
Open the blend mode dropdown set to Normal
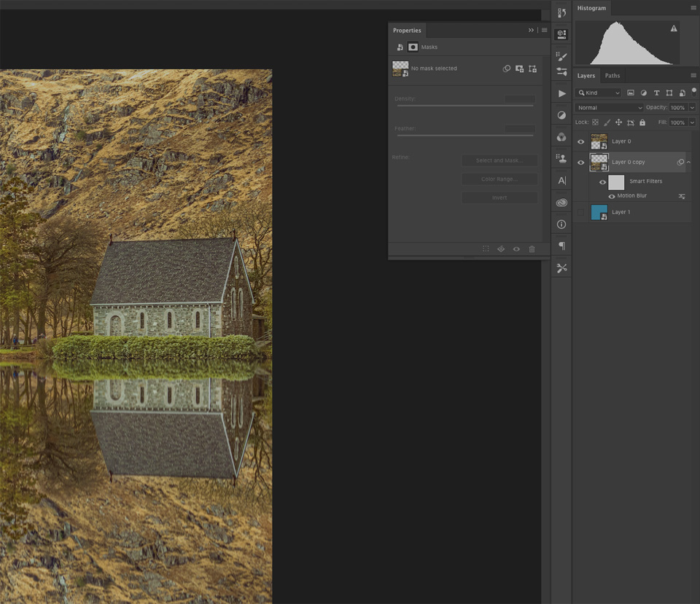pos(609,108)
